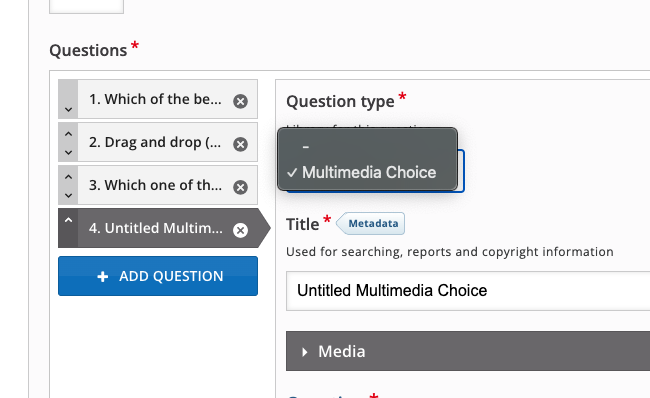This screenshot has width=650, height=398.
Task: Move question 2 up with arrow
Action: click(x=68, y=134)
